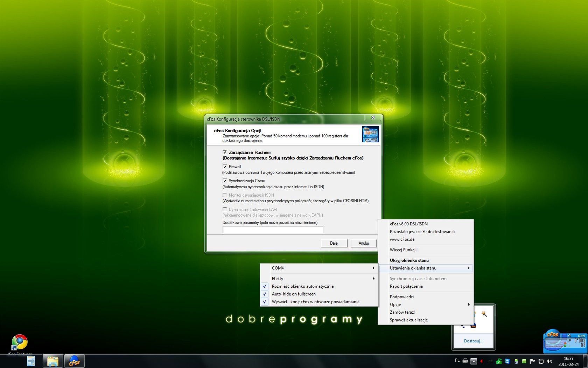This screenshot has height=368, width=588.
Task: Select the cFos taskbar button
Action: click(74, 361)
